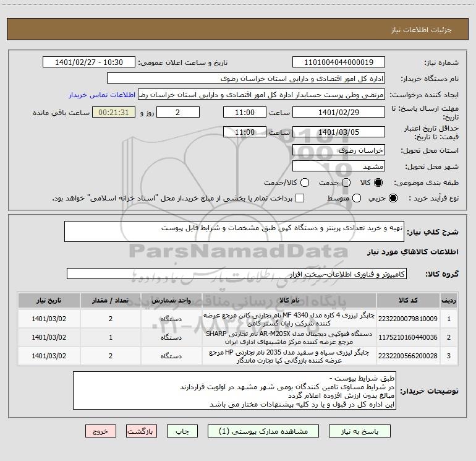Select the جزیی purchase type radio
Screen dimensions: 476x461
click(x=393, y=198)
